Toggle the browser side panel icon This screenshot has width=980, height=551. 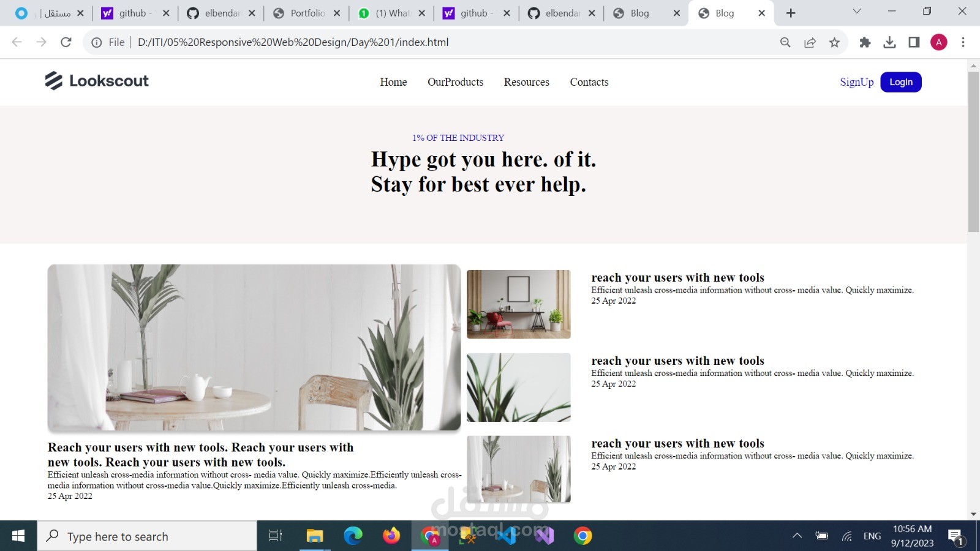(914, 42)
